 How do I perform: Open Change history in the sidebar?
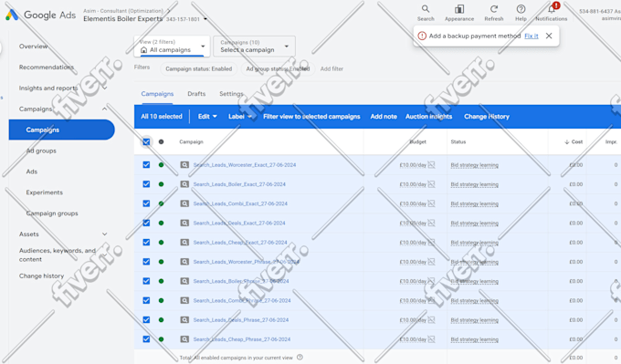[42, 276]
